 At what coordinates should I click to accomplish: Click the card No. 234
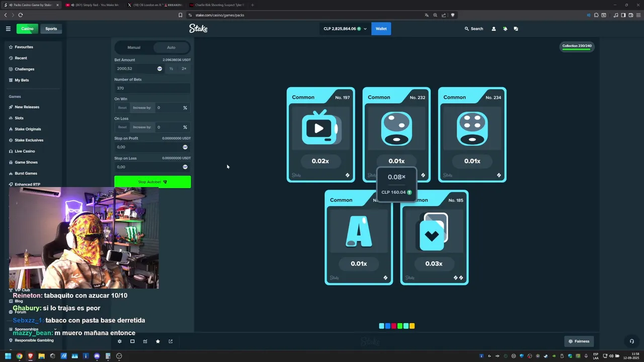coord(472,135)
